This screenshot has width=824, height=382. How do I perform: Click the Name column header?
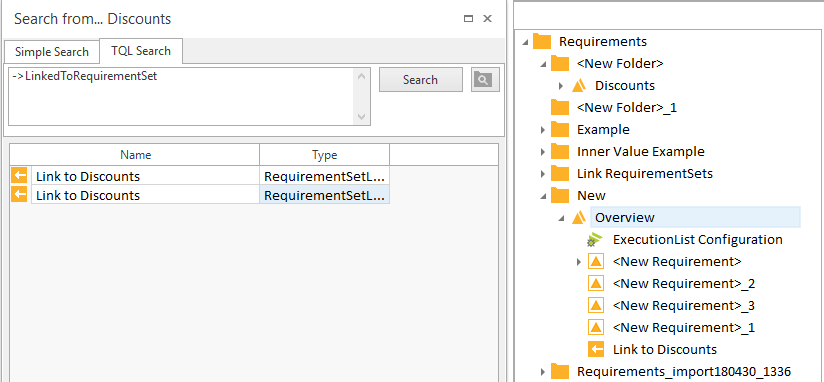tap(135, 155)
